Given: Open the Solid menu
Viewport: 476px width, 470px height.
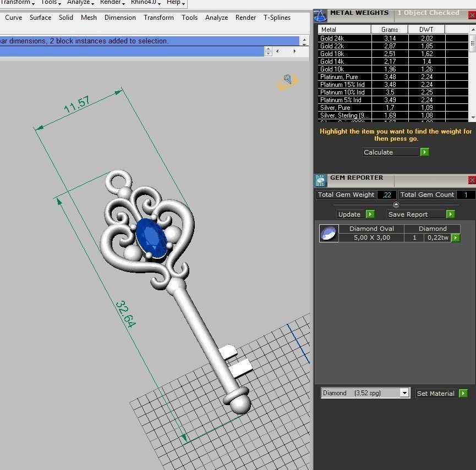Looking at the screenshot, I should [x=66, y=18].
